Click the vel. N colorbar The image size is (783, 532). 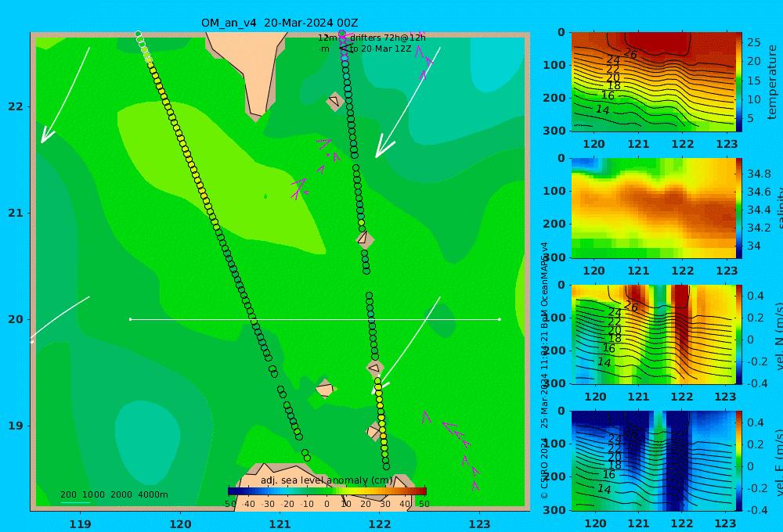(739, 334)
